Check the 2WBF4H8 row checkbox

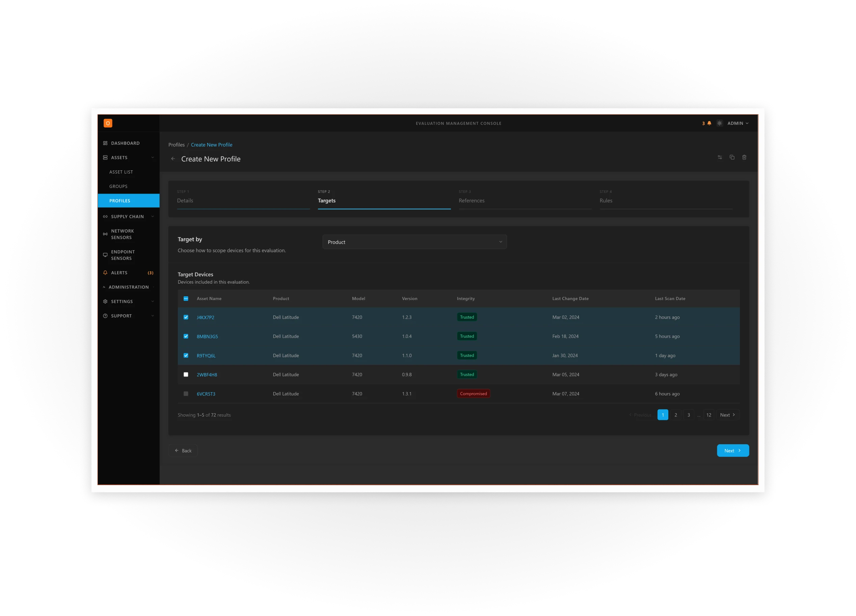click(x=186, y=374)
